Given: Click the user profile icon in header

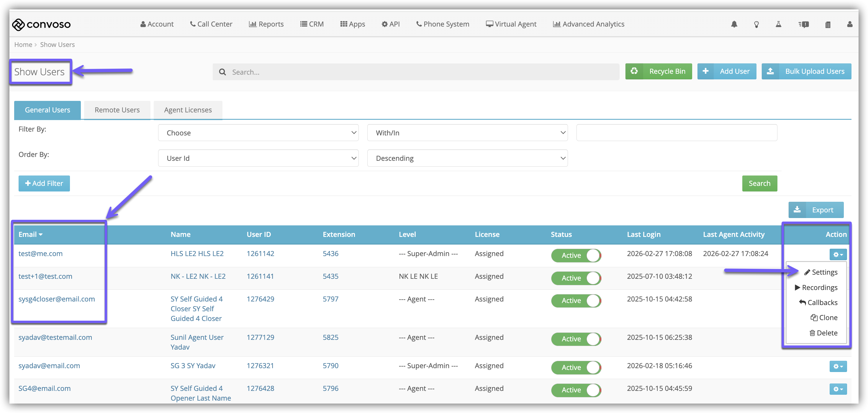Looking at the screenshot, I should 849,24.
